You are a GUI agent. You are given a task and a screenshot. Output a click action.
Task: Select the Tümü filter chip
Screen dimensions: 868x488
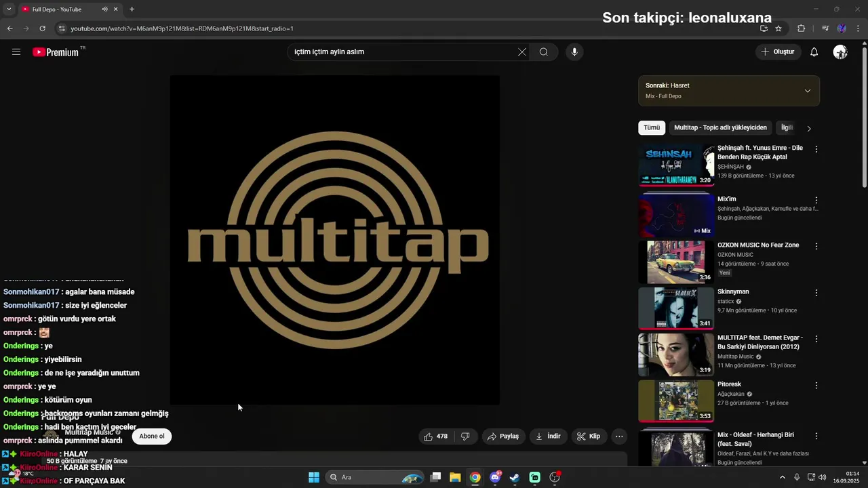click(652, 127)
